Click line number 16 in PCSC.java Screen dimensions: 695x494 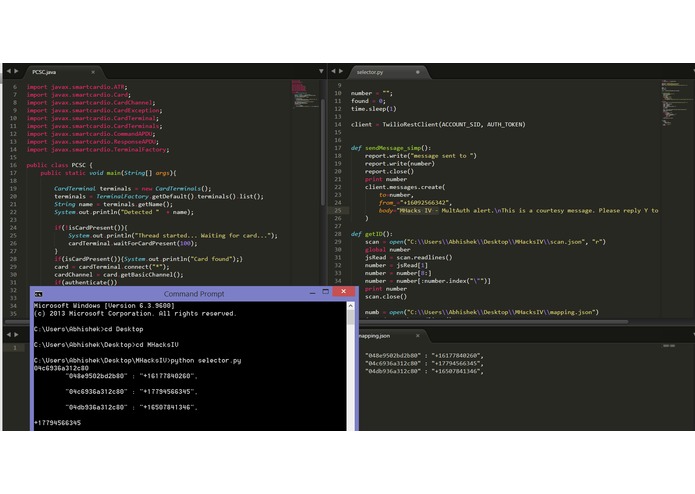13,165
